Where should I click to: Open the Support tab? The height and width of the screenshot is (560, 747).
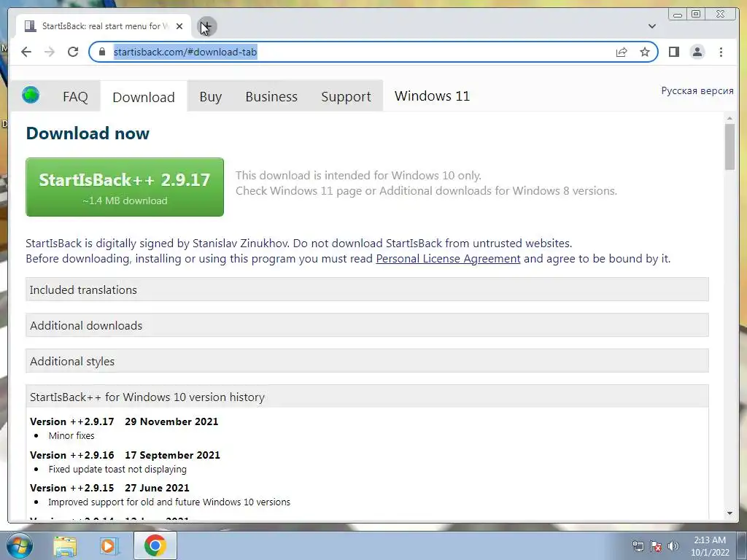pos(346,97)
